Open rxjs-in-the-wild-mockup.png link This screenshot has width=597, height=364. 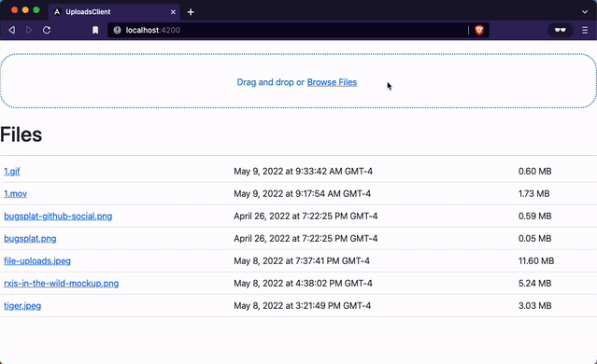(62, 284)
